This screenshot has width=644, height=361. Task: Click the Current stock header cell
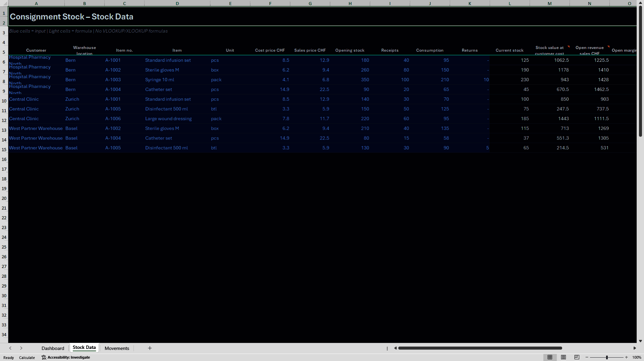[509, 50]
